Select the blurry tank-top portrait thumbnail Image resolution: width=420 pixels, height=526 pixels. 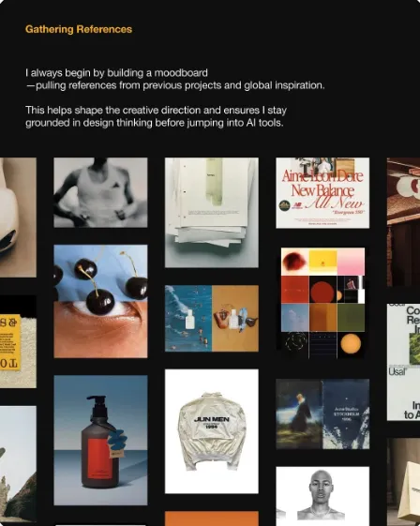coord(100,192)
